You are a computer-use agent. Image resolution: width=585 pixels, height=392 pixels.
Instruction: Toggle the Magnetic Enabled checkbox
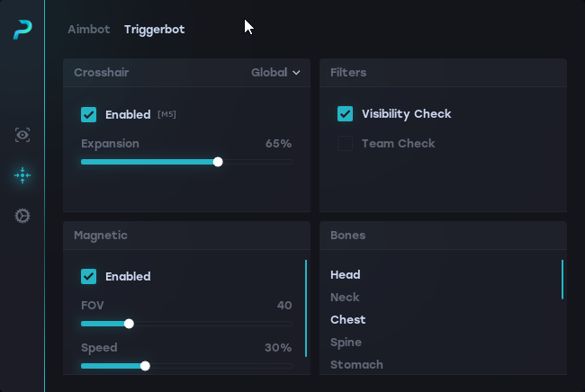tap(89, 276)
